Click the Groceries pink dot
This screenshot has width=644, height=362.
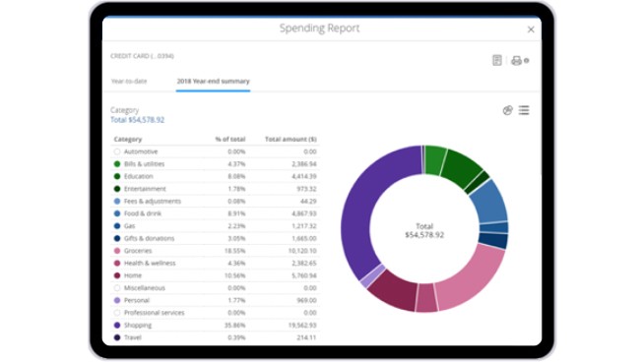(x=117, y=251)
